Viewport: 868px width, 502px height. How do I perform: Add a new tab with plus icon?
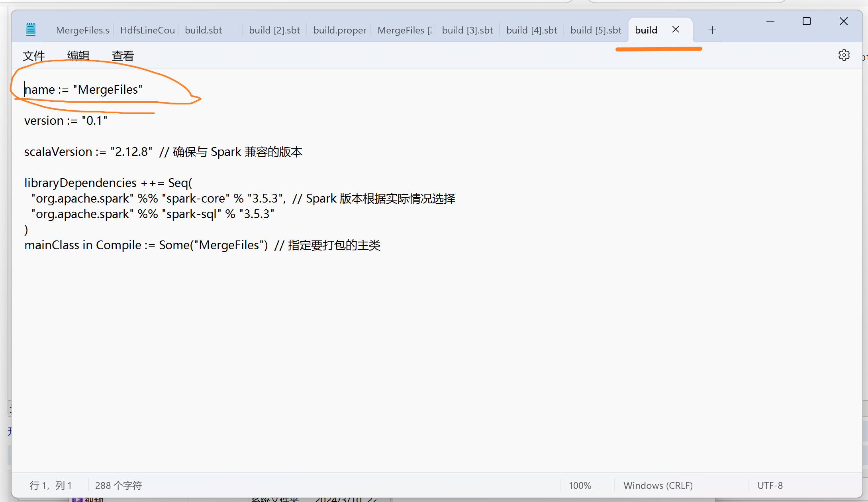tap(712, 30)
